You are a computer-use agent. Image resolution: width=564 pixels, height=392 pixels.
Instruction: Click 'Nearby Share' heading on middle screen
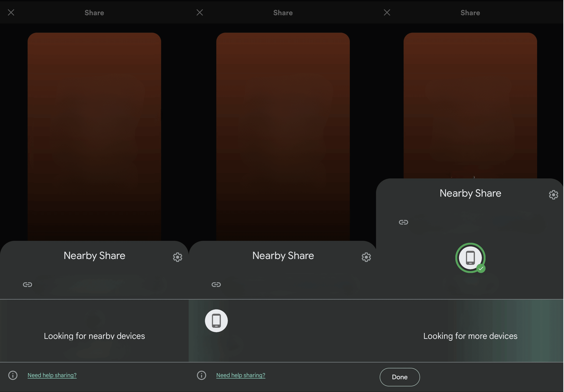(283, 256)
